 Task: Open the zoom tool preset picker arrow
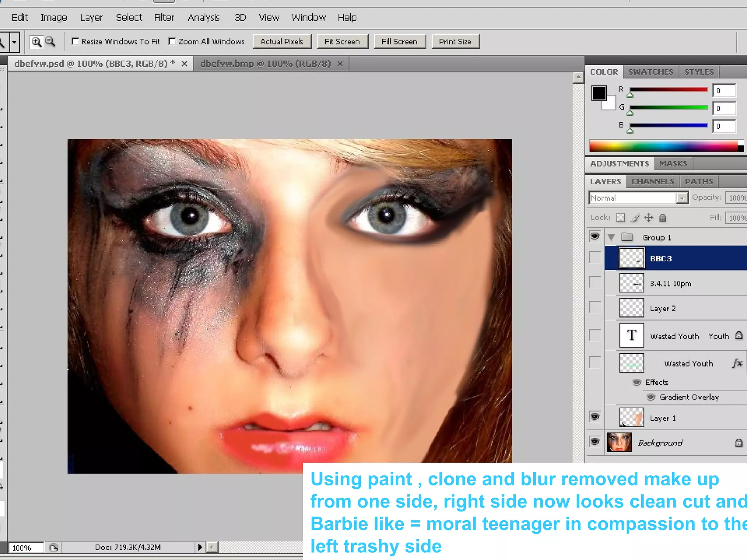14,42
